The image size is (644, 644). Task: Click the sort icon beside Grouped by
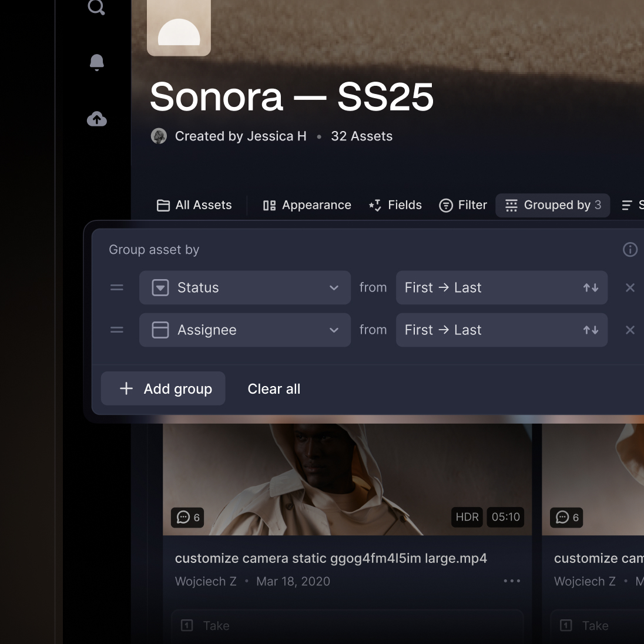point(627,205)
